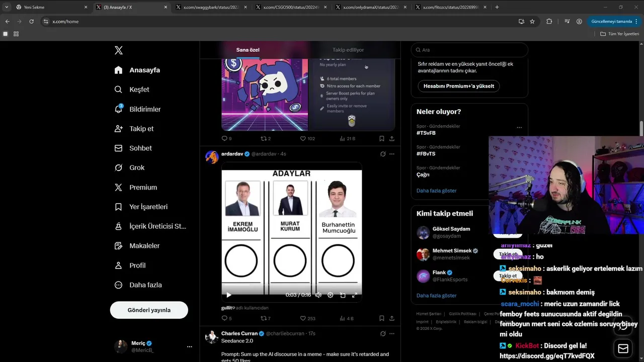
Task: Click the address bar URL
Action: [x=65, y=22]
